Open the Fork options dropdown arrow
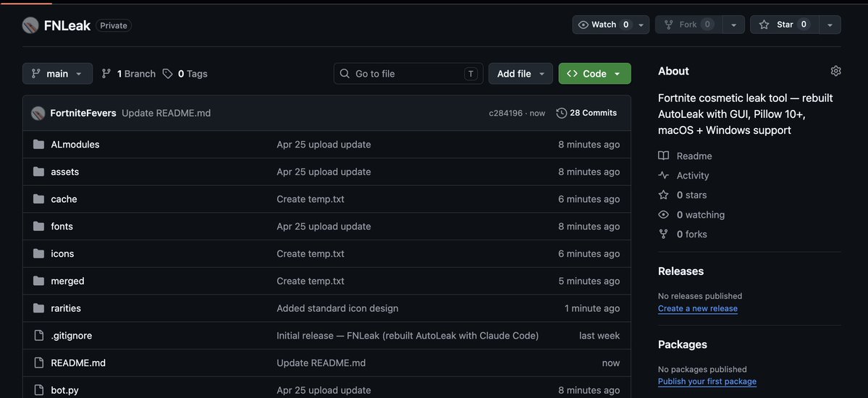This screenshot has height=398, width=868. tap(733, 25)
